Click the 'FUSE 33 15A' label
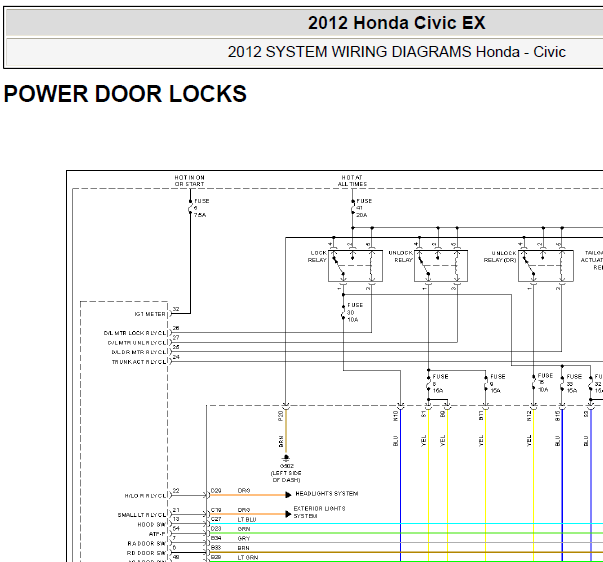Image resolution: width=603 pixels, height=562 pixels. click(x=574, y=384)
